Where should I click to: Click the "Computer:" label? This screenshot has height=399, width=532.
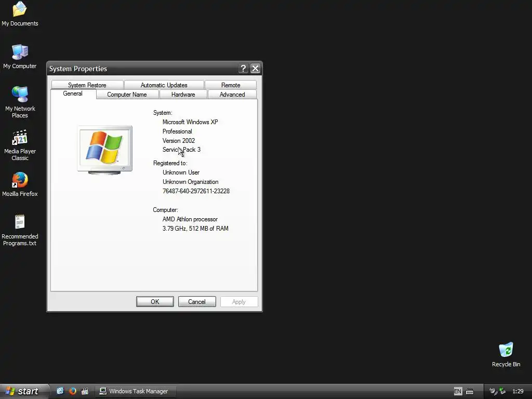pos(165,210)
